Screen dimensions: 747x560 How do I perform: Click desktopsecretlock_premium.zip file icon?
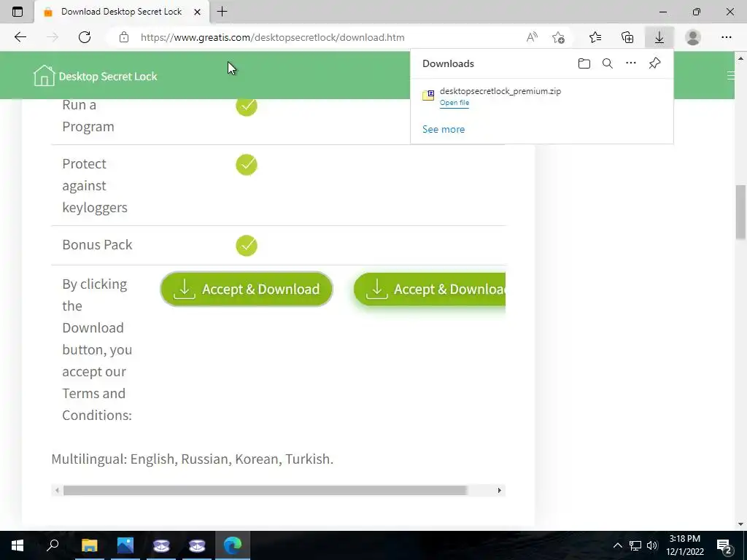point(427,96)
